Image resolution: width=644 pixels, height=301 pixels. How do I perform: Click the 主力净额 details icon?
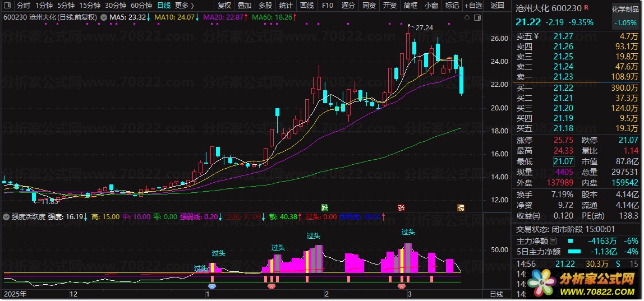coord(553,241)
